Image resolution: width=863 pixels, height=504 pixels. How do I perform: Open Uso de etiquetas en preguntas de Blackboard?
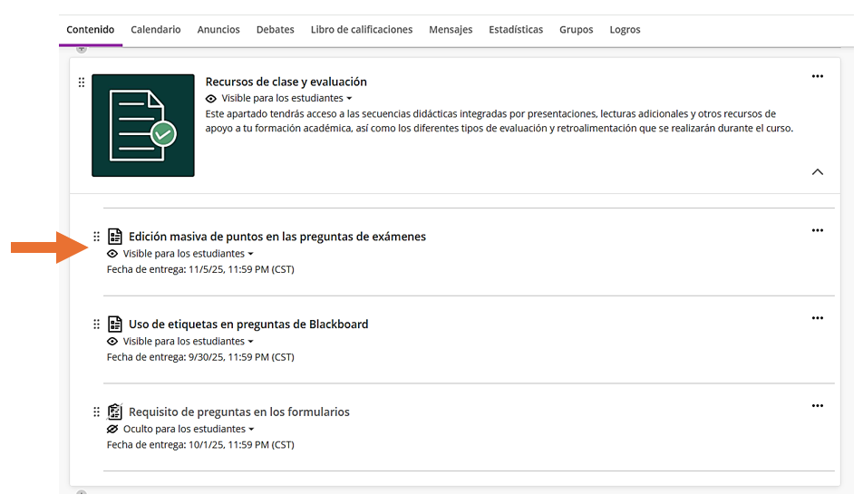248,325
